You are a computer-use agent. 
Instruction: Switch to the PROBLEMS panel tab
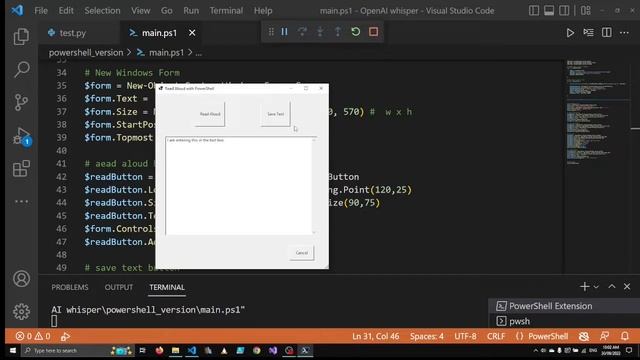70,287
